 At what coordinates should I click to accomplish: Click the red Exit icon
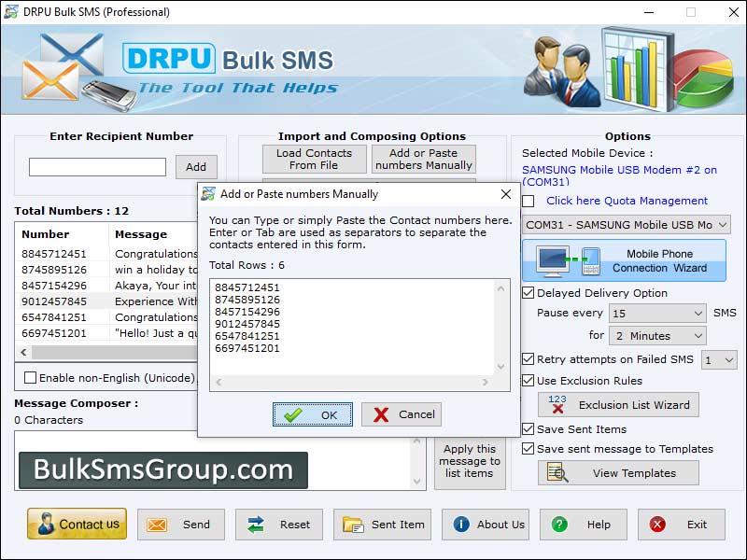coord(658,524)
